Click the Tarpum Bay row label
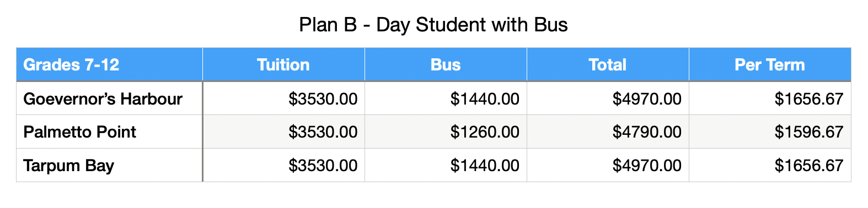 pyautogui.click(x=110, y=165)
